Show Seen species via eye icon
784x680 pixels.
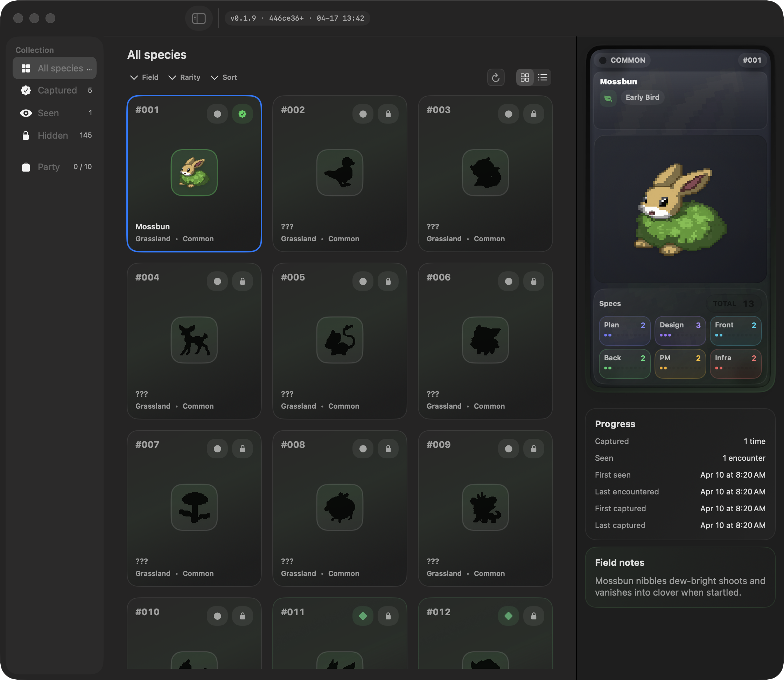tap(26, 113)
